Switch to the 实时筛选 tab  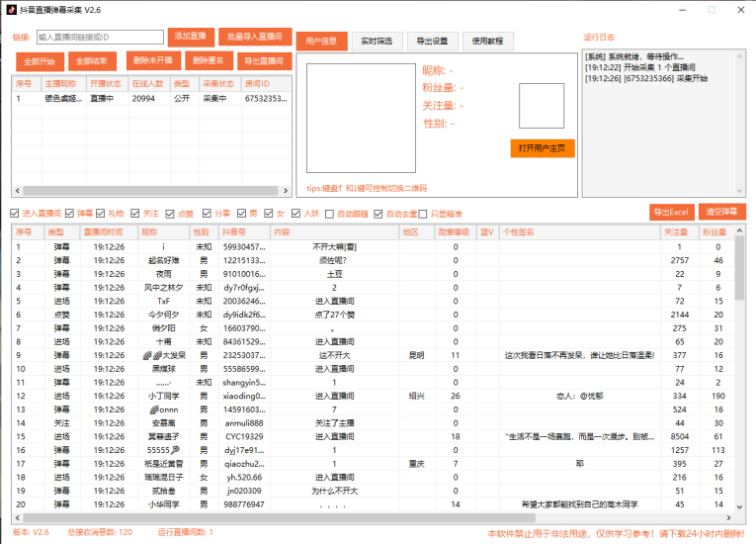(x=378, y=41)
